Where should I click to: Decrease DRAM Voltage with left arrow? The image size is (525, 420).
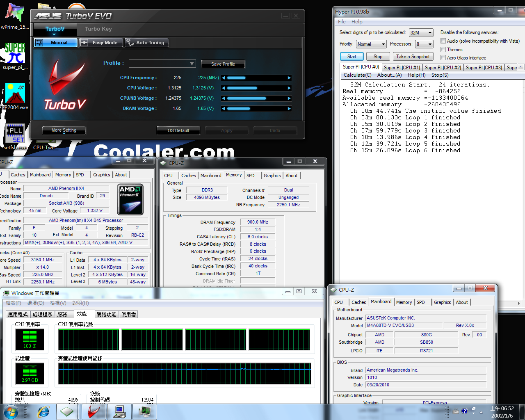coord(224,109)
